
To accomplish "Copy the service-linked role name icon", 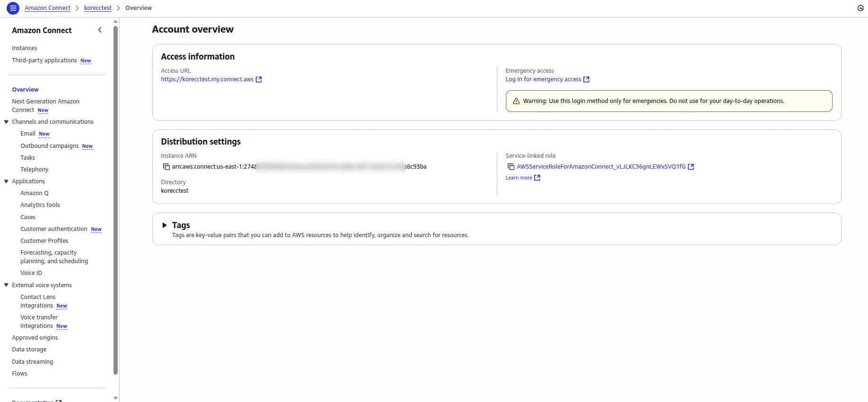I will click(x=511, y=167).
